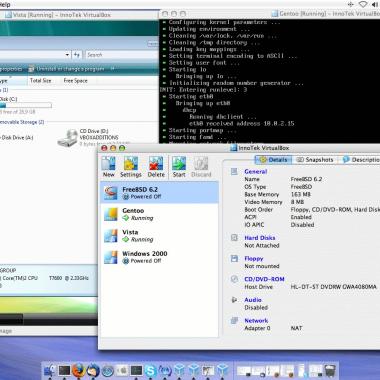Select the FreeBSD 6.2 machine in list

(x=159, y=193)
